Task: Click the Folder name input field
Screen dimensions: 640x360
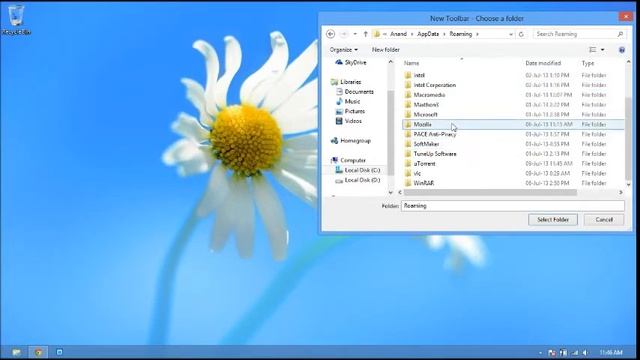Action: pos(513,206)
